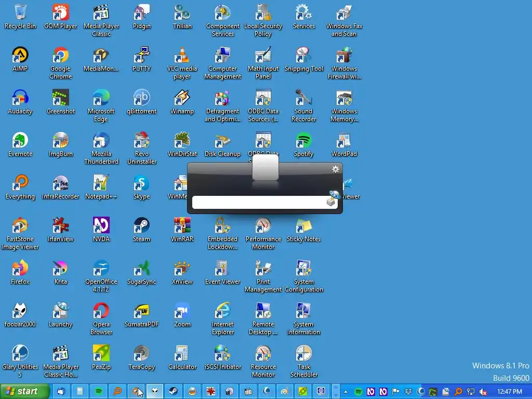
Task: Select the Evernote desktop shortcut
Action: tap(20, 145)
